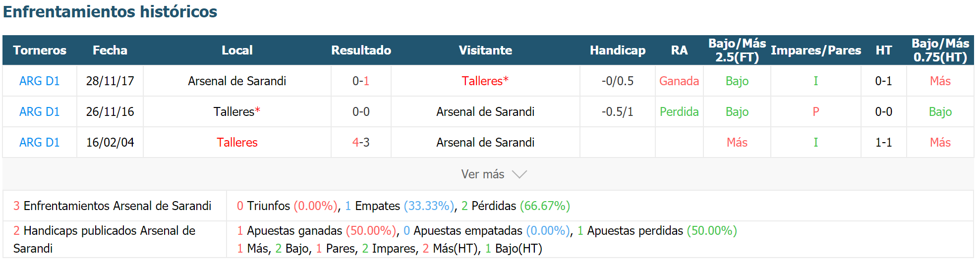The height and width of the screenshot is (266, 980).
Task: Click the Perdida RA cell in second row
Action: click(679, 111)
